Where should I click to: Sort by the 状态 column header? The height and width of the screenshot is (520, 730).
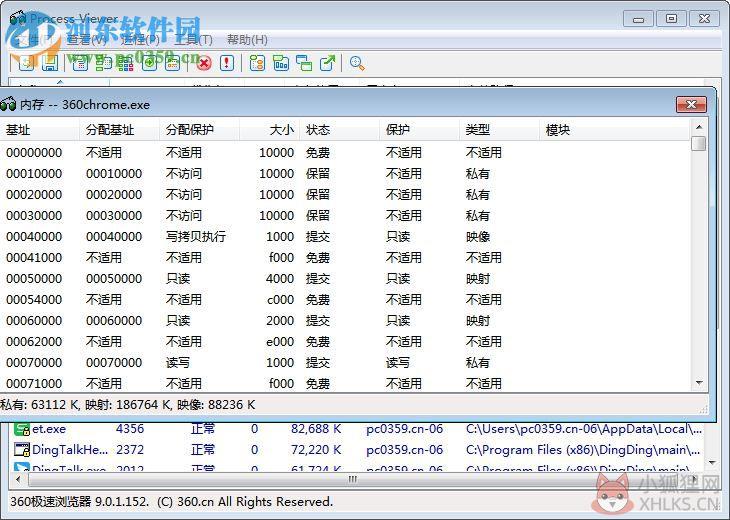tap(340, 130)
